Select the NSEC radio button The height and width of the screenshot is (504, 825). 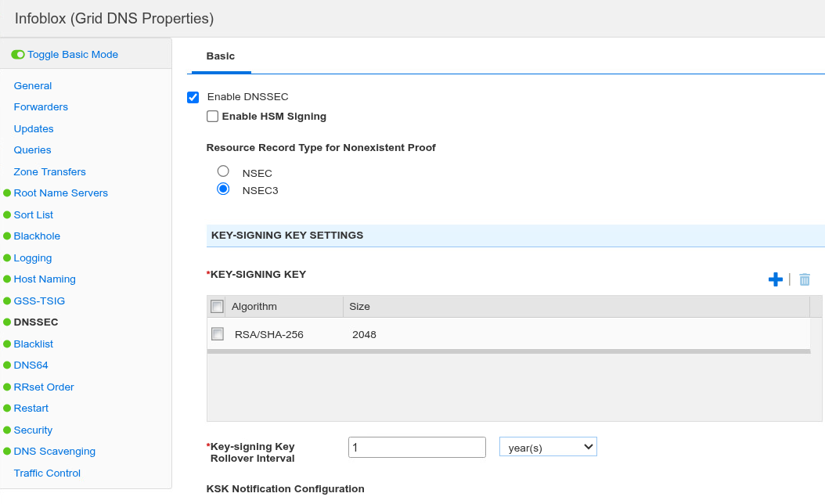pos(223,171)
